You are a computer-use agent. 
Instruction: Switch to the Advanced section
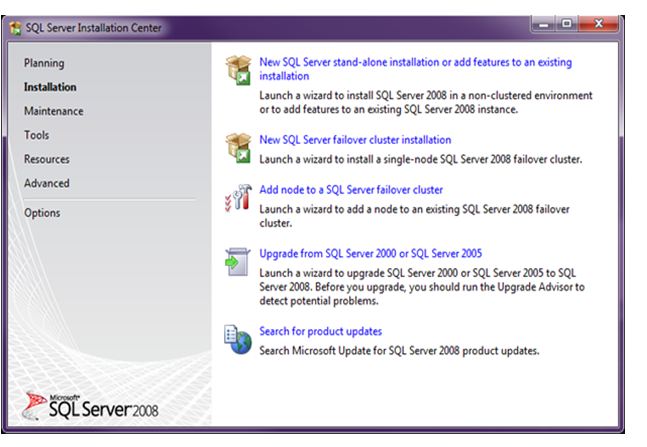point(47,183)
